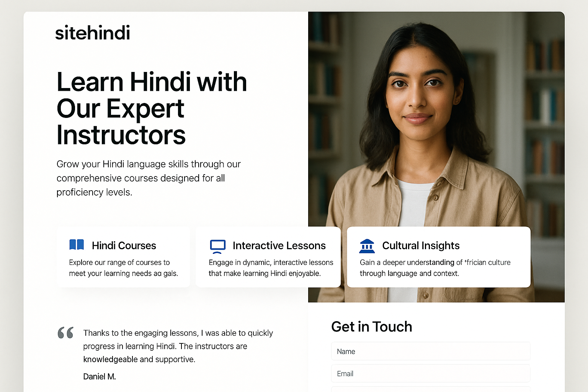Select the Cultural Insights heading
This screenshot has width=588, height=392.
click(421, 245)
